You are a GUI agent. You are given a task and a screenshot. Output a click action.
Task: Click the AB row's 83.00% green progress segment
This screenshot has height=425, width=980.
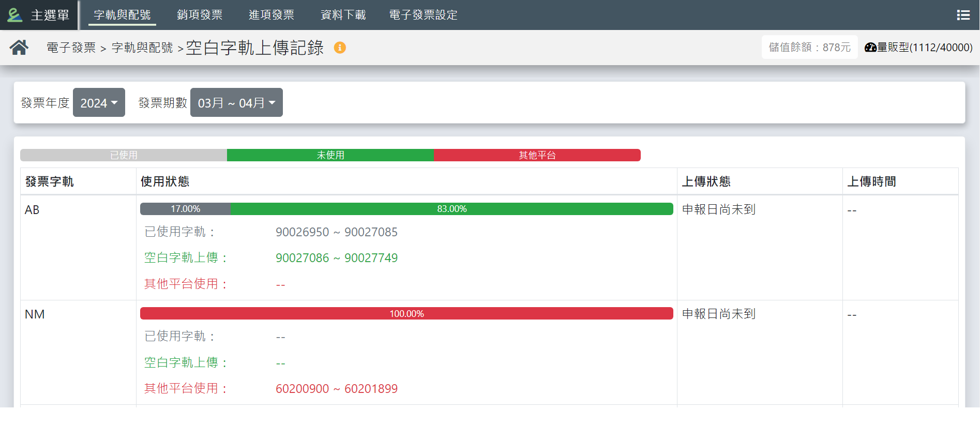451,209
